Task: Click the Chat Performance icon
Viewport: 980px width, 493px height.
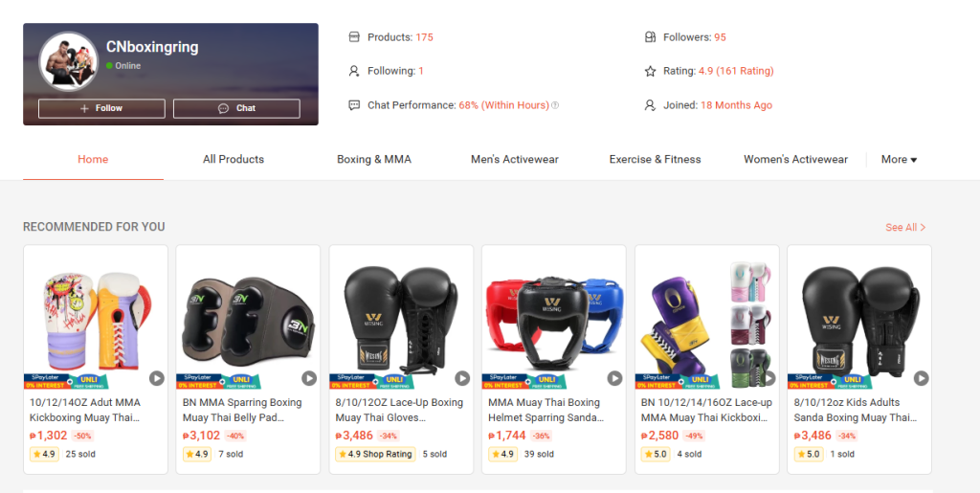Action: pyautogui.click(x=354, y=105)
